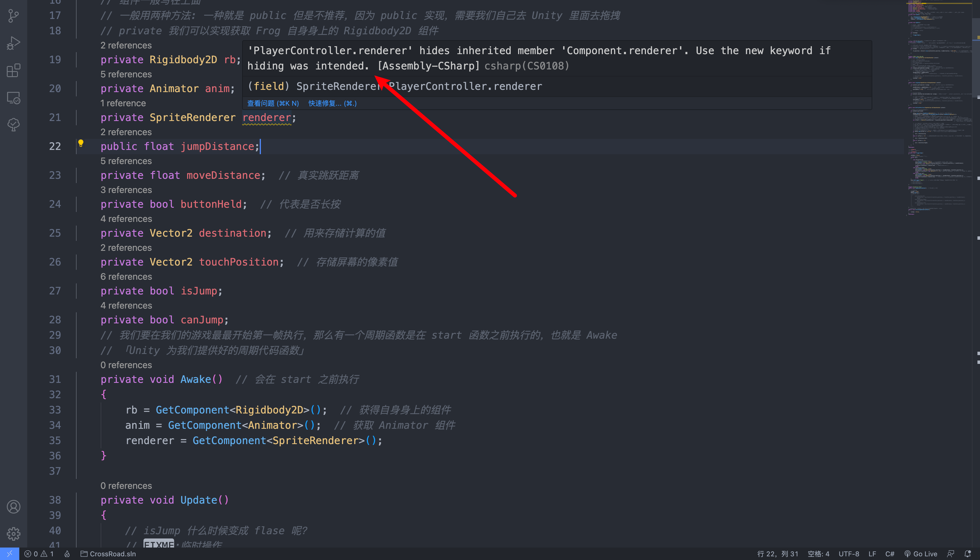
Task: Open cursor position 行 22, 列 31
Action: point(778,554)
